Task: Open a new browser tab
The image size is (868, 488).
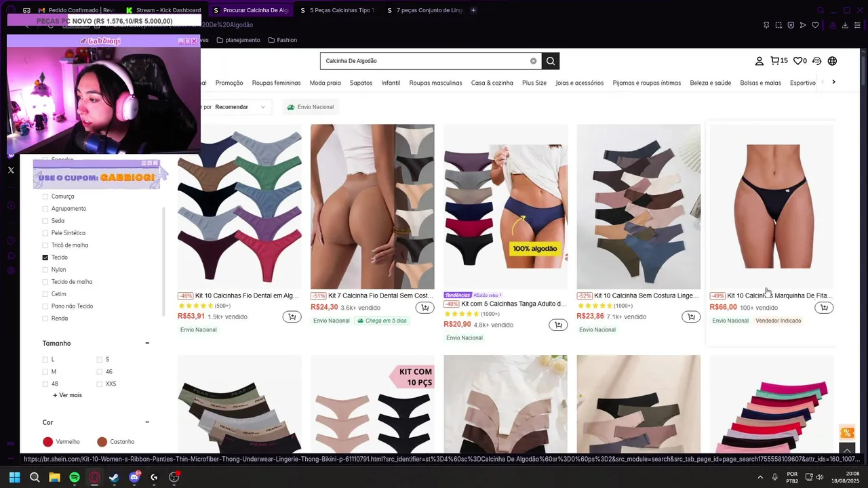Action: [x=473, y=10]
